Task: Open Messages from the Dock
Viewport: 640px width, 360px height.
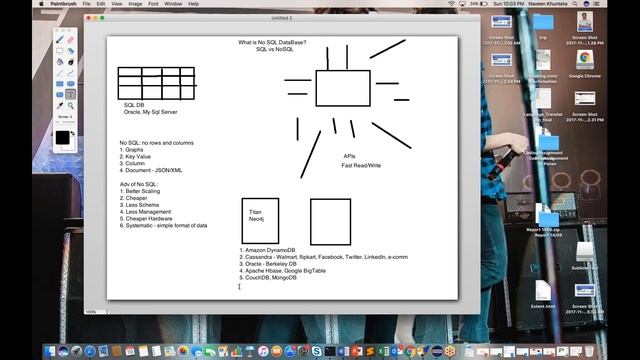Action: [196, 351]
